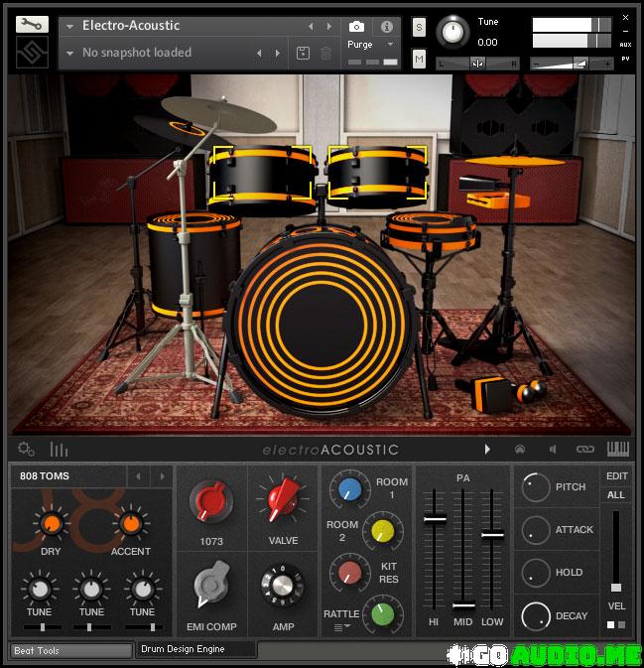
Task: Click the camera snapshot view icon
Action: tap(356, 26)
